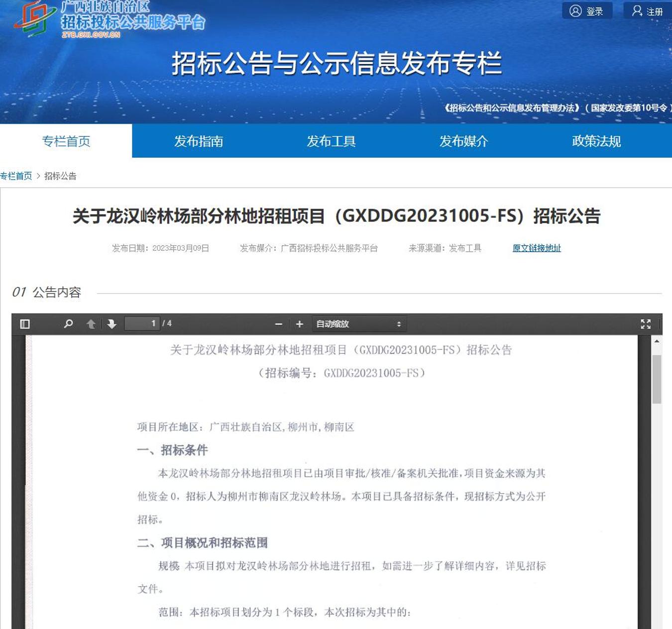The height and width of the screenshot is (629, 672).
Task: Switch to the 发布指南 tab
Action: click(x=198, y=141)
